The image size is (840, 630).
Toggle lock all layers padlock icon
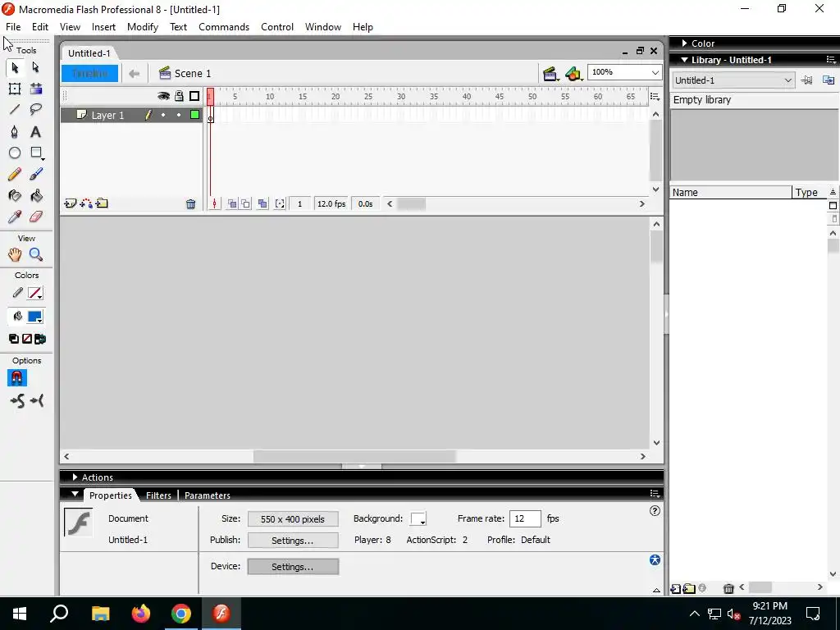pyautogui.click(x=179, y=96)
